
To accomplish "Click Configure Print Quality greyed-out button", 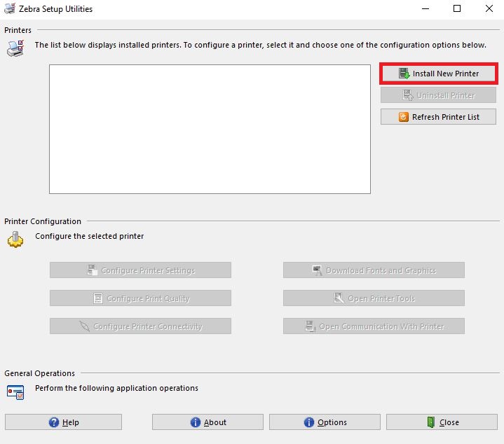I will [140, 298].
